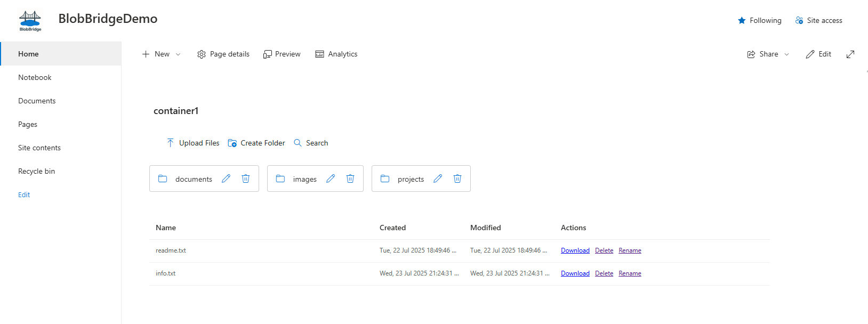Delete the images folder using trash icon

[x=350, y=179]
